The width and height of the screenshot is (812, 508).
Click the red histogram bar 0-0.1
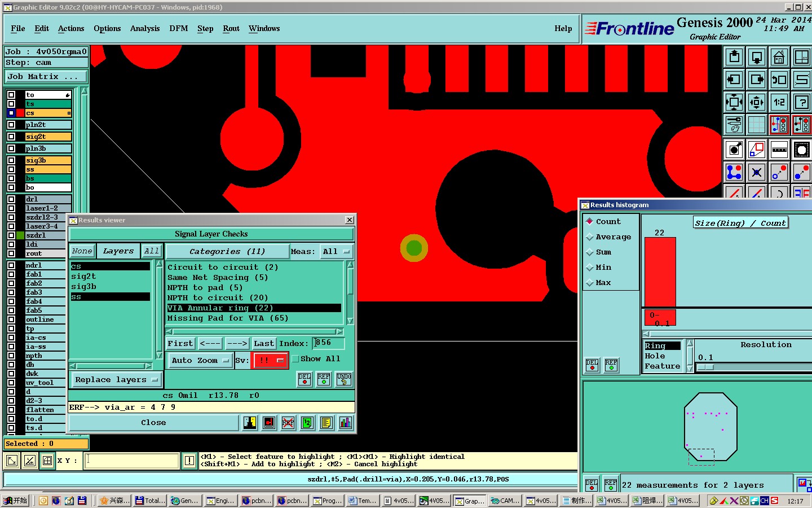660,271
